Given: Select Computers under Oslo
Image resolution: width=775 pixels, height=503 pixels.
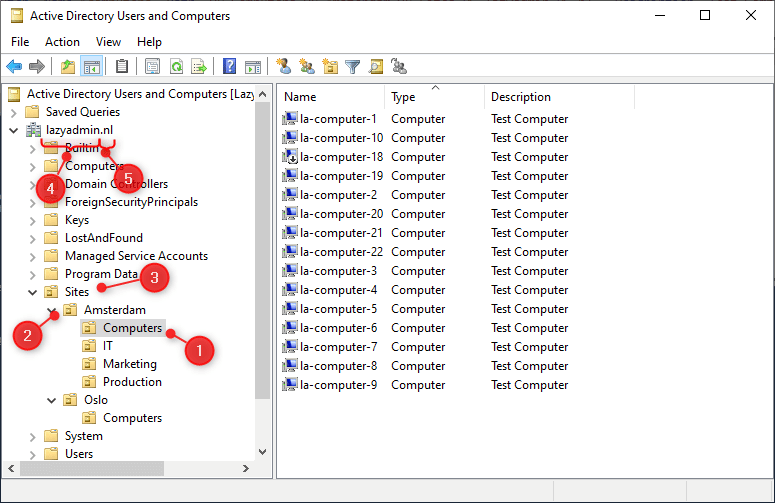Looking at the screenshot, I should point(132,418).
